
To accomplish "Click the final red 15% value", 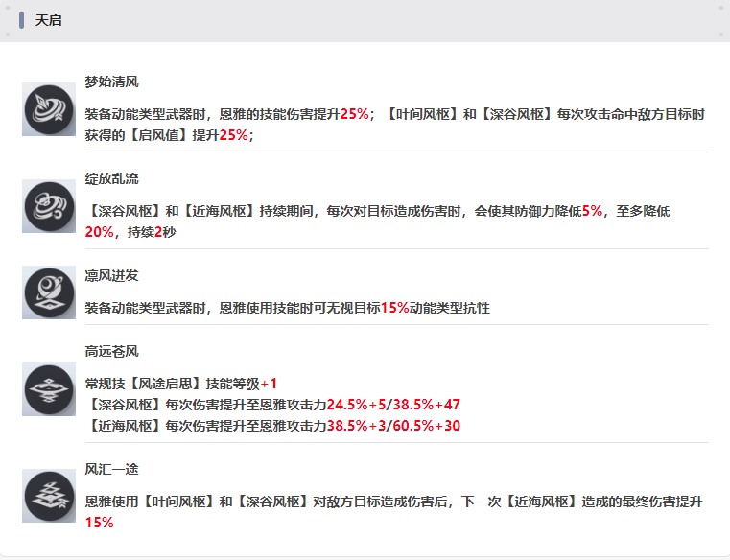I will [99, 523].
